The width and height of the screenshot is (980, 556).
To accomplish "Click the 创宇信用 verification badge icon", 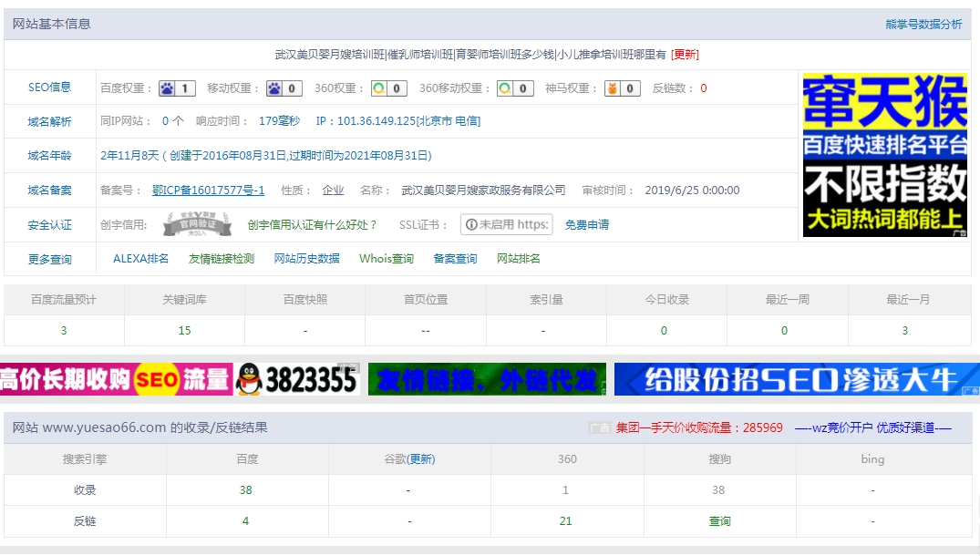I will 198,224.
